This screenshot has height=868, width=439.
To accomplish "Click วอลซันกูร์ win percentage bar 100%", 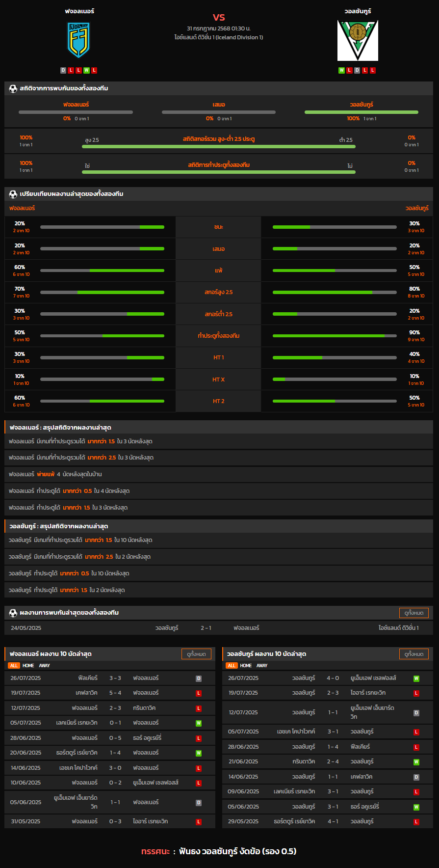I will pyautogui.click(x=362, y=112).
